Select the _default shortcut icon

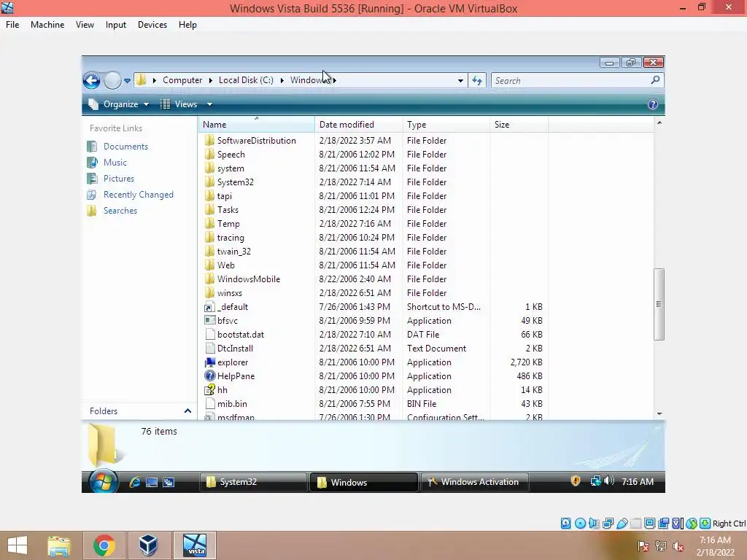(x=209, y=307)
